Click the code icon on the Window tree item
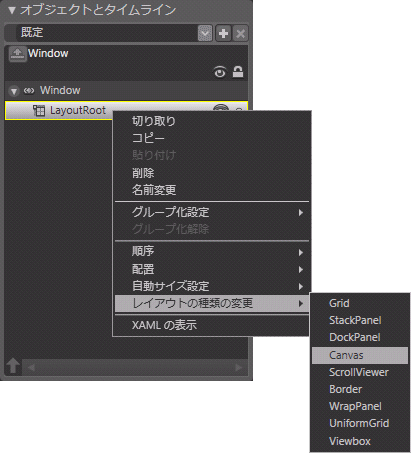Viewport: 411px width, 453px height. click(x=29, y=91)
